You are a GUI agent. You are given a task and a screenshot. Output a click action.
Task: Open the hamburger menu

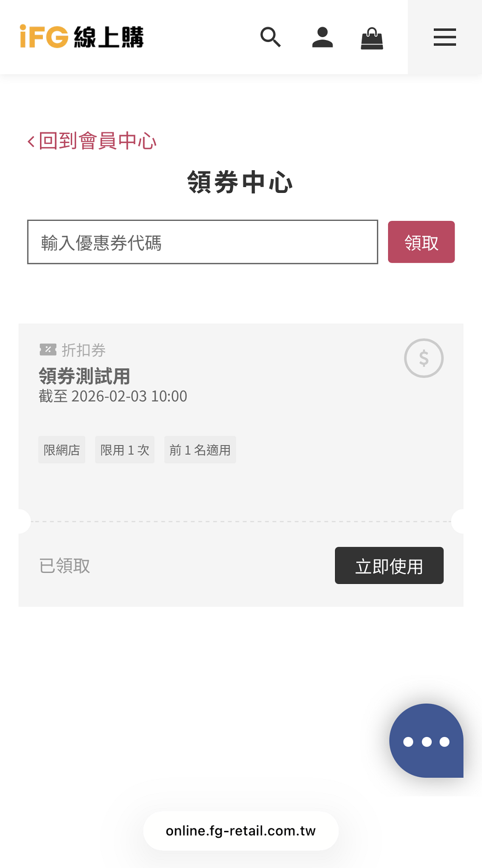coord(444,37)
